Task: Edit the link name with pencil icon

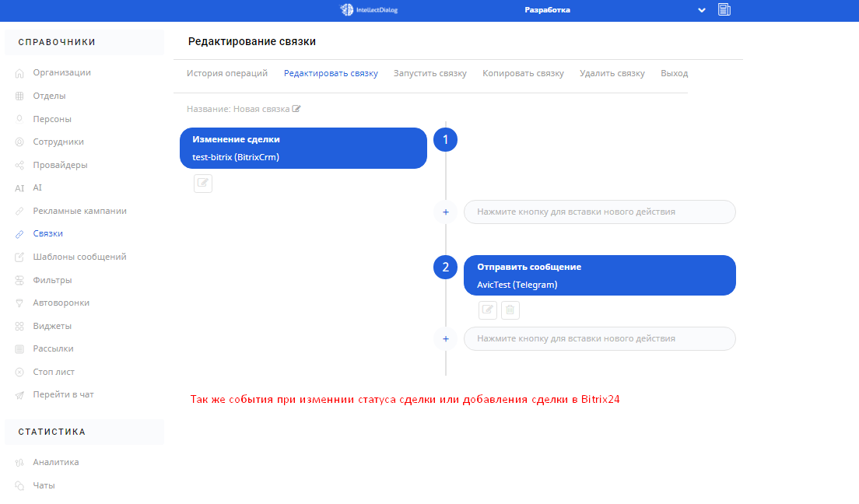Action: pyautogui.click(x=296, y=108)
